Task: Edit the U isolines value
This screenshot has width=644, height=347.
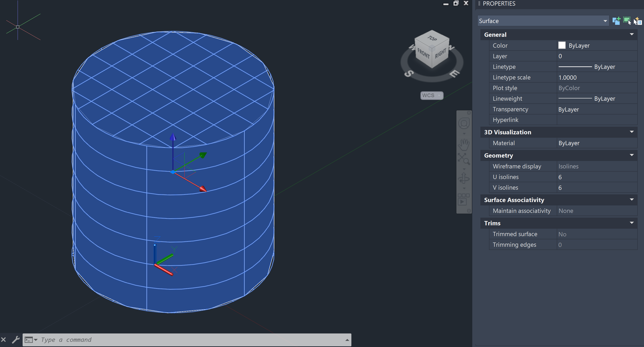Action: click(x=597, y=177)
